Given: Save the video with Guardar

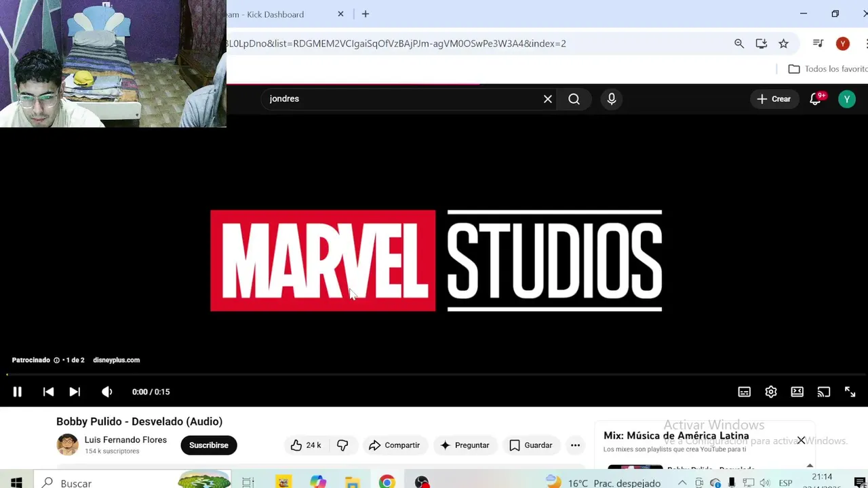Looking at the screenshot, I should pos(531,445).
